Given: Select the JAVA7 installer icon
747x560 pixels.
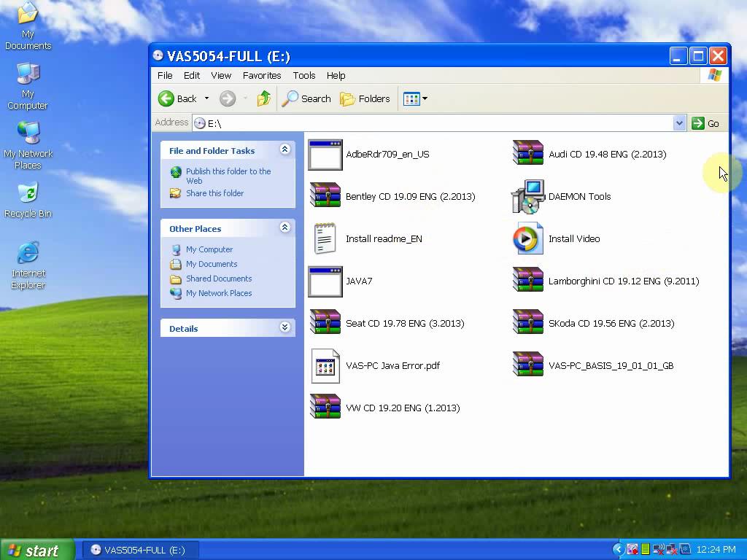Looking at the screenshot, I should click(325, 281).
